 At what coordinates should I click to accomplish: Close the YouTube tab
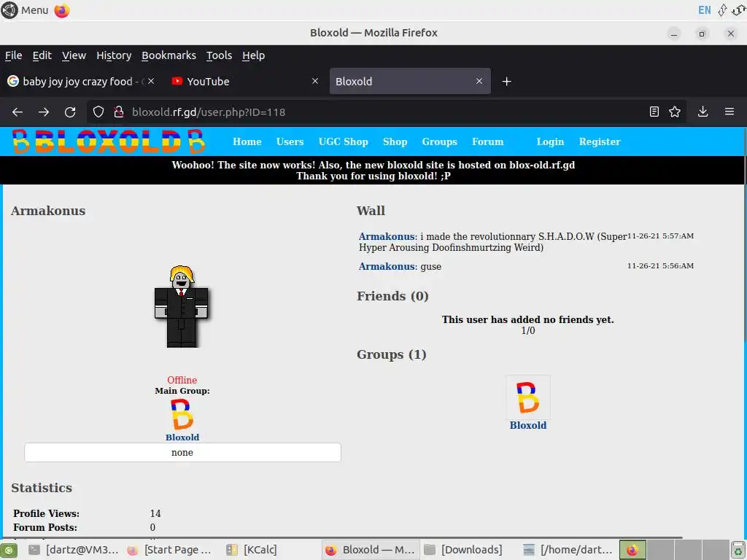point(315,82)
